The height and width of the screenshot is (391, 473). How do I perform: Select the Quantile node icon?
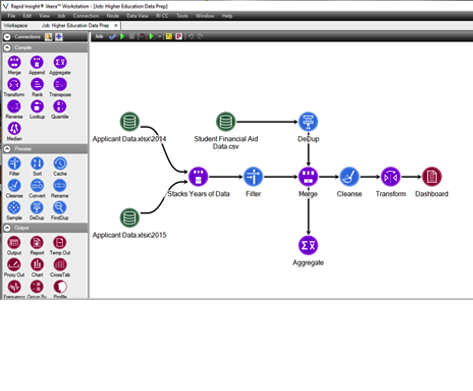click(x=60, y=106)
